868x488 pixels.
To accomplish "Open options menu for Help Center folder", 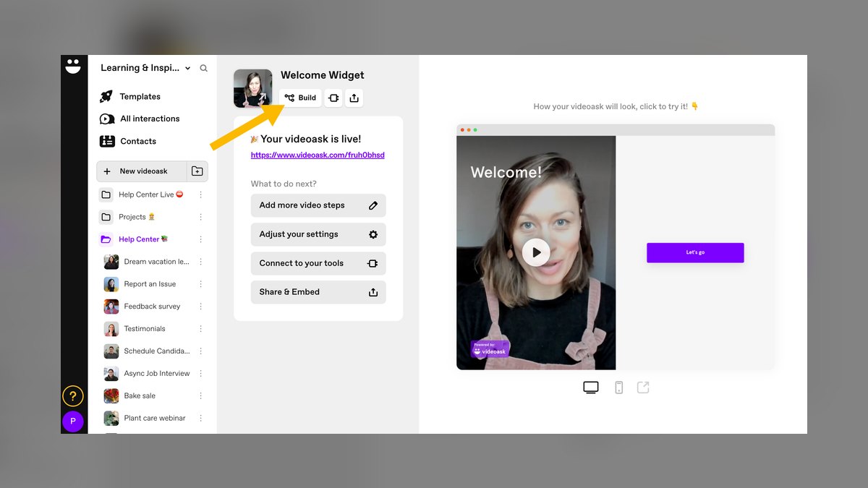I will pyautogui.click(x=201, y=239).
